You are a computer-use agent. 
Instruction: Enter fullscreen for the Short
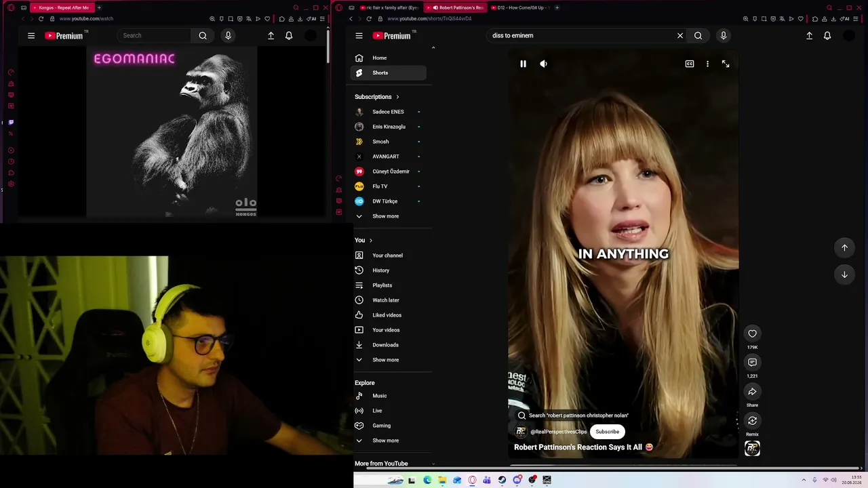[726, 64]
